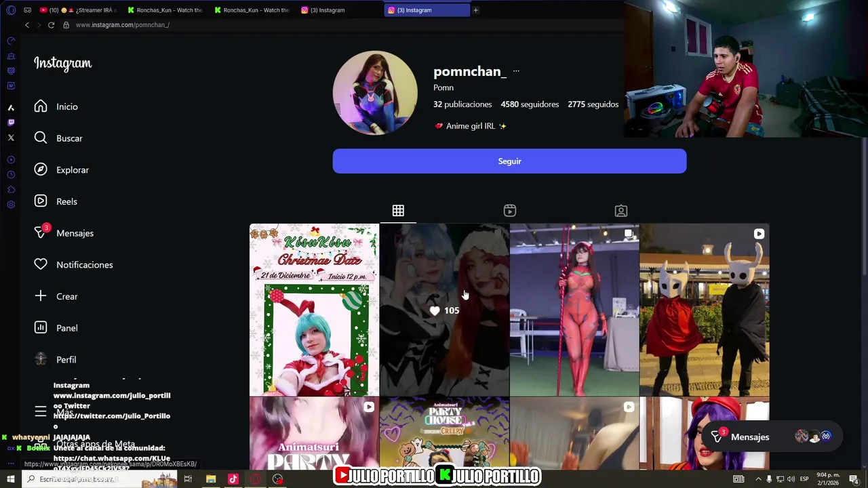Open X Twitter in Opera sidebar
The image size is (868, 488).
[x=11, y=138]
